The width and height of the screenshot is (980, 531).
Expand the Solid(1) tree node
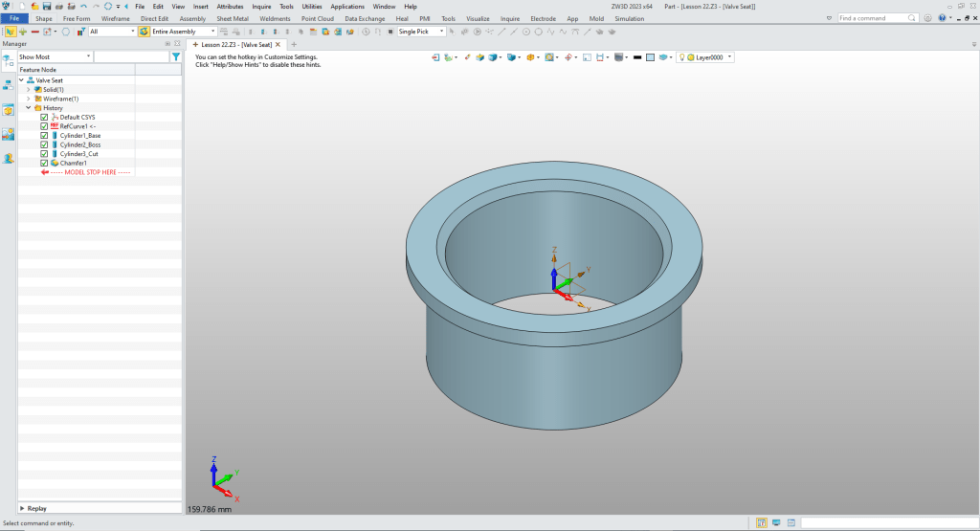[29, 90]
